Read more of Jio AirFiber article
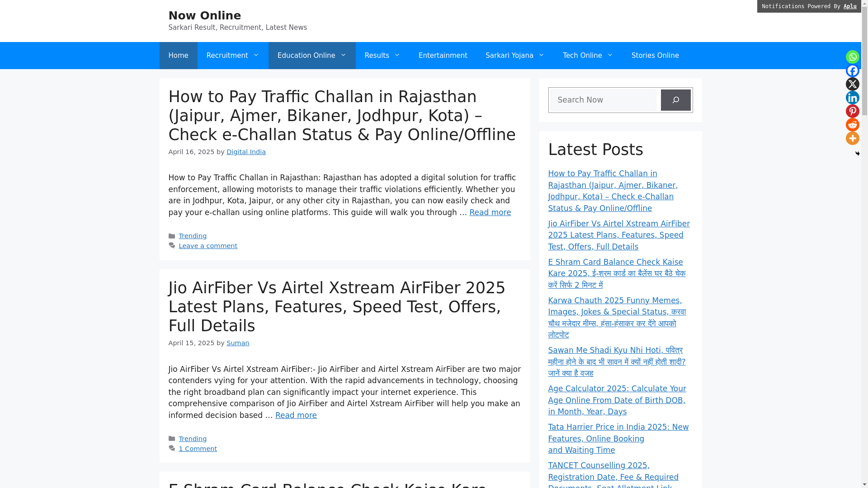868x488 pixels. pos(296,415)
